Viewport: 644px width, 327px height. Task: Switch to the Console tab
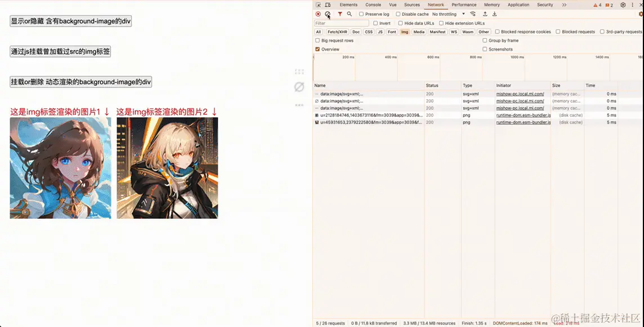click(x=373, y=5)
